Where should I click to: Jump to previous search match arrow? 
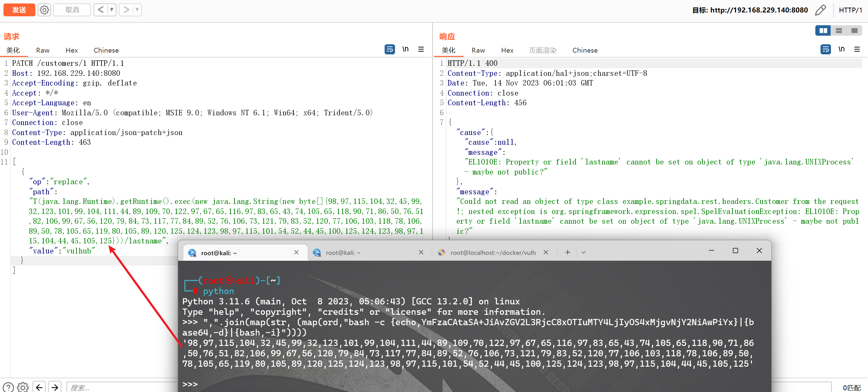(39, 387)
